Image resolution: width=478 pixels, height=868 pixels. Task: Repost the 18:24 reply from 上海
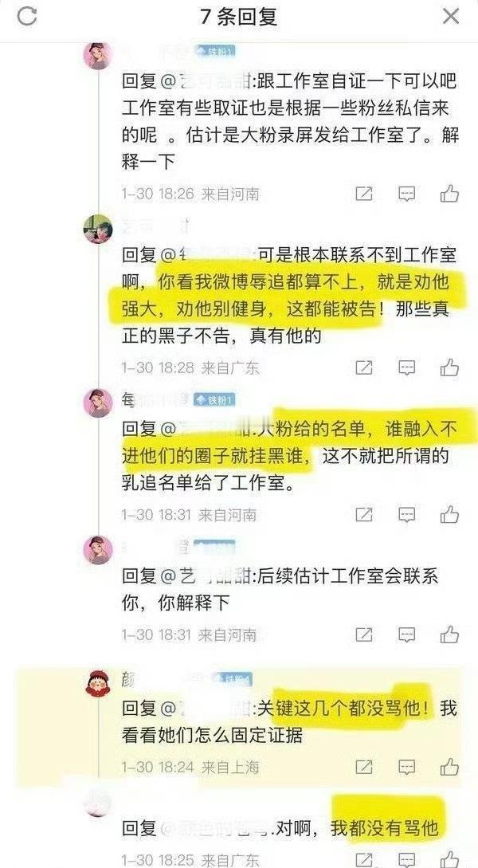pos(363,767)
